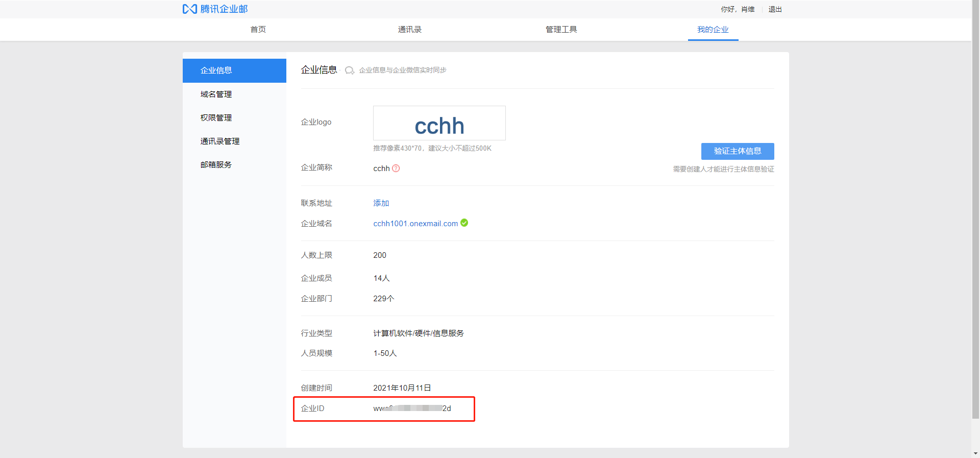Click the member limit value 200
Screen dimensions: 980x458
380,255
